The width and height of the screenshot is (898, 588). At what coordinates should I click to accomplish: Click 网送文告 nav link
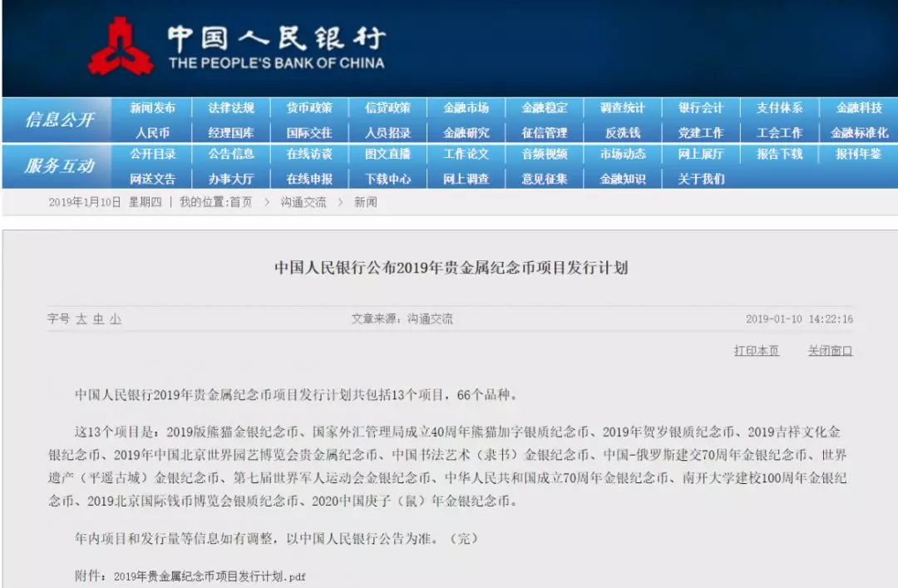point(152,179)
